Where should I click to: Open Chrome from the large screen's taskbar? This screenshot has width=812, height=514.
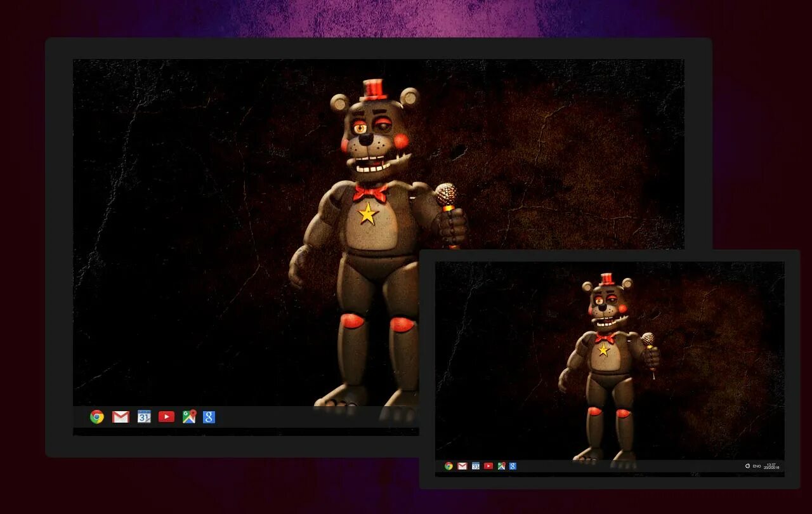pos(97,417)
